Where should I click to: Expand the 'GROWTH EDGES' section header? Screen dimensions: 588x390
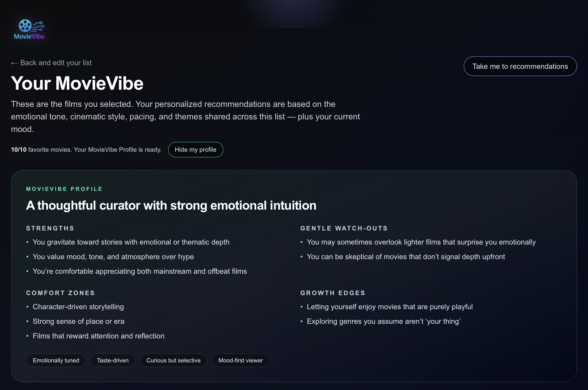click(x=332, y=293)
